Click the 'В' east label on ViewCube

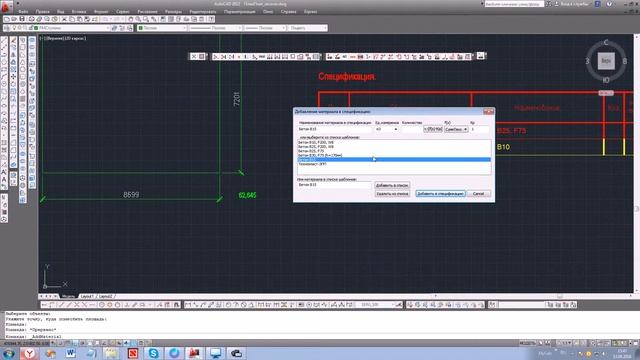tap(624, 61)
